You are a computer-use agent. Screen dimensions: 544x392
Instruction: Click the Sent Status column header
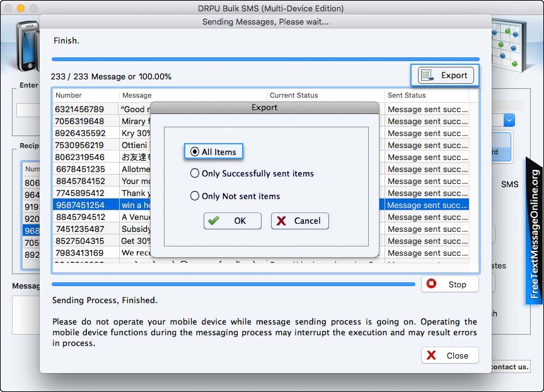coord(427,95)
